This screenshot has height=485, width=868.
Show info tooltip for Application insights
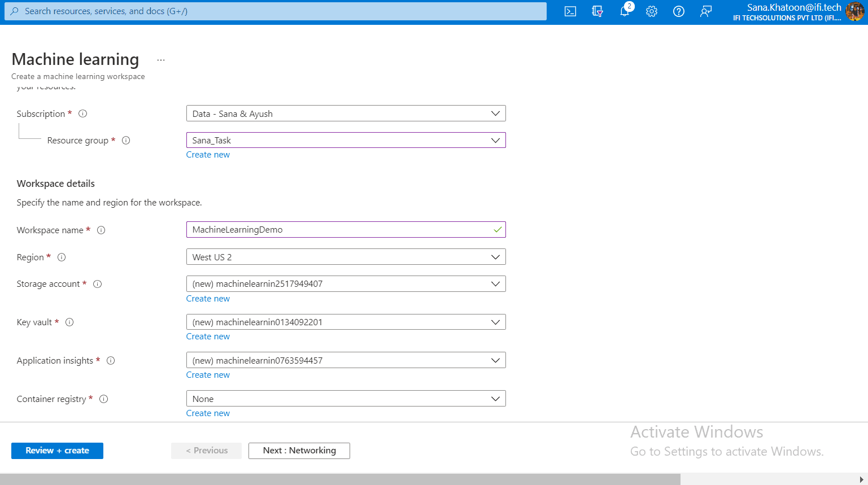(111, 361)
